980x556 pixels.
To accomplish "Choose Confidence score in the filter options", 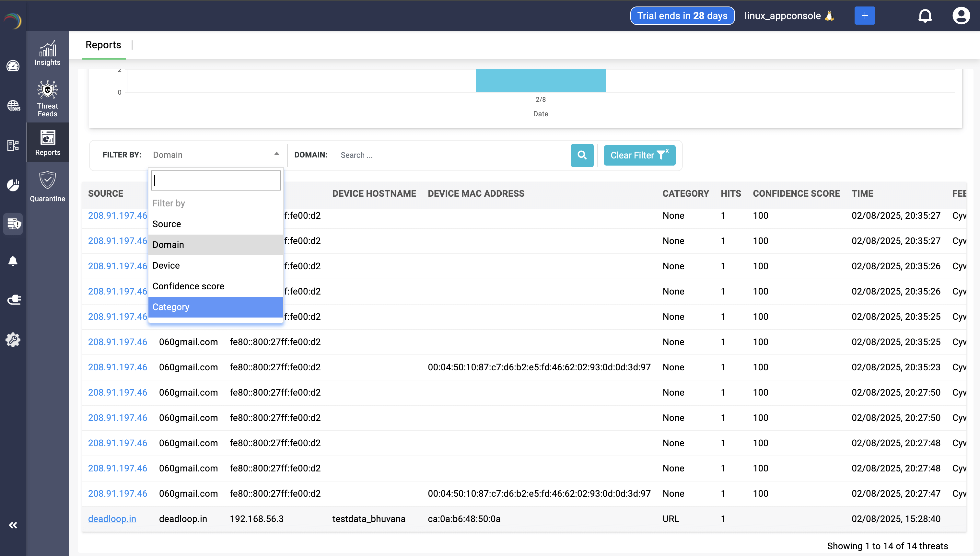I will click(x=188, y=286).
